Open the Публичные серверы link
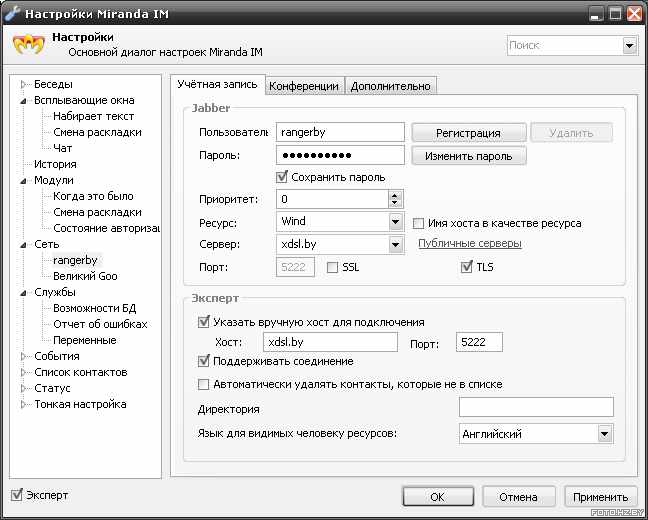648x520 pixels. [x=470, y=243]
